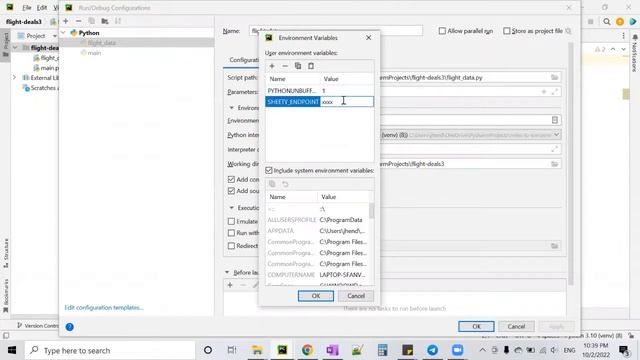Add new run configuration plus icon
The image size is (640, 360).
click(x=66, y=21)
